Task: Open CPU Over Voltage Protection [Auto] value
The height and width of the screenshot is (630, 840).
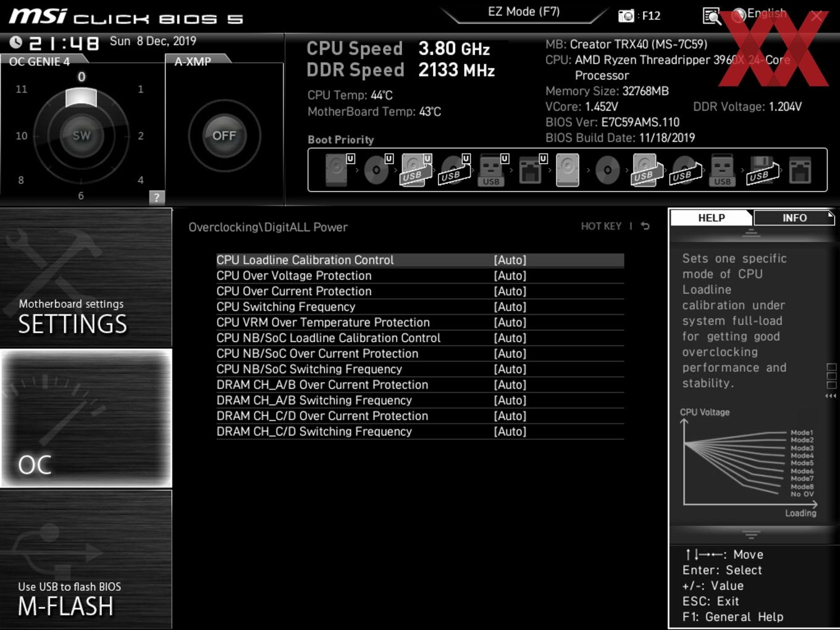Action: coord(510,275)
